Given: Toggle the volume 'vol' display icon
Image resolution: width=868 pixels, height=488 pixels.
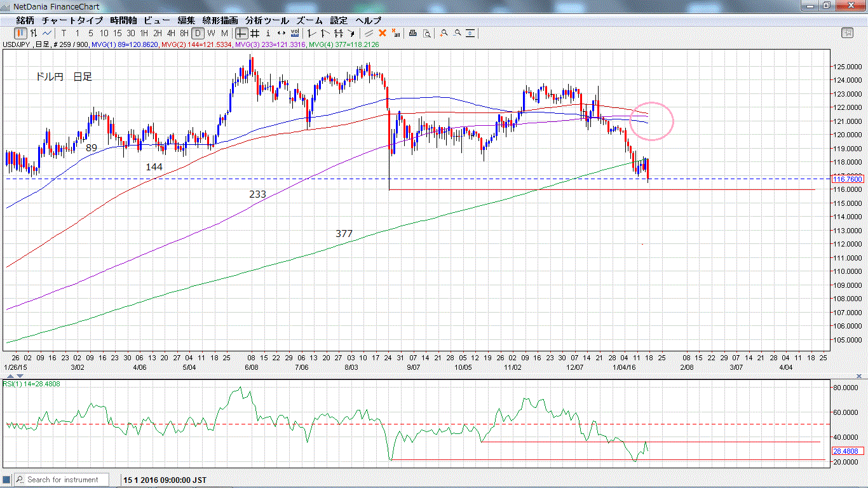Looking at the screenshot, I should [x=295, y=33].
